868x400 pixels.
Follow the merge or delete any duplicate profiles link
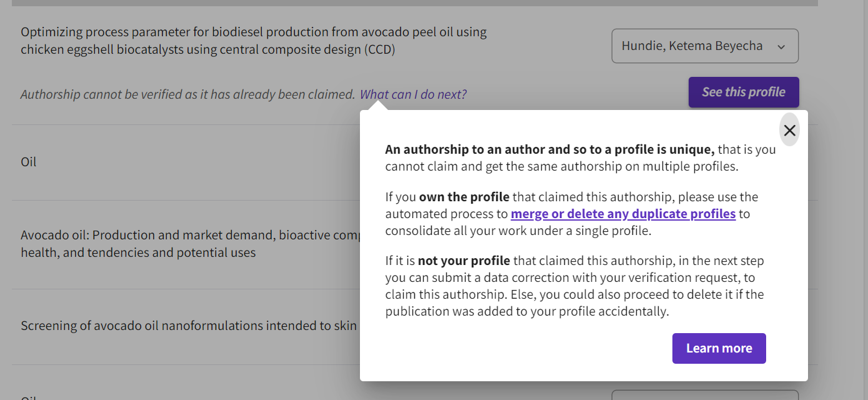pos(623,214)
